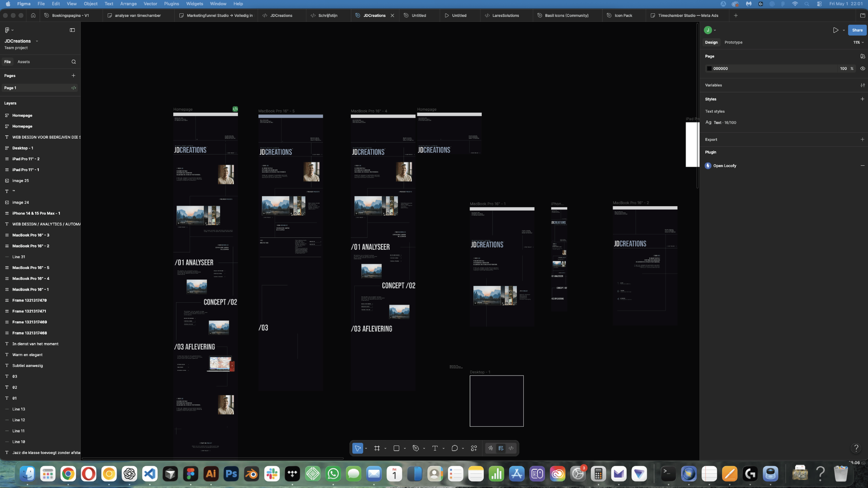Open Frame tool options dropdown
Screen dimensions: 868x488
click(385, 449)
